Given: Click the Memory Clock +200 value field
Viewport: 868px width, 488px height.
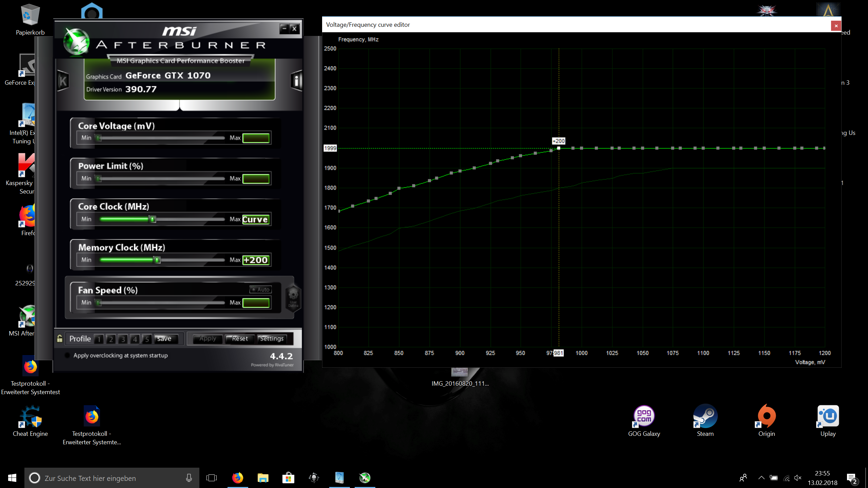Looking at the screenshot, I should tap(256, 260).
